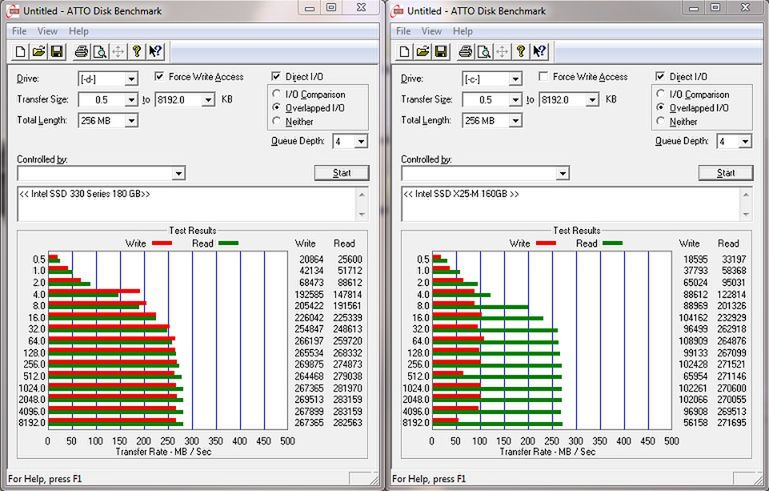
Task: Click ATTO app icon in left title bar
Action: click(14, 11)
